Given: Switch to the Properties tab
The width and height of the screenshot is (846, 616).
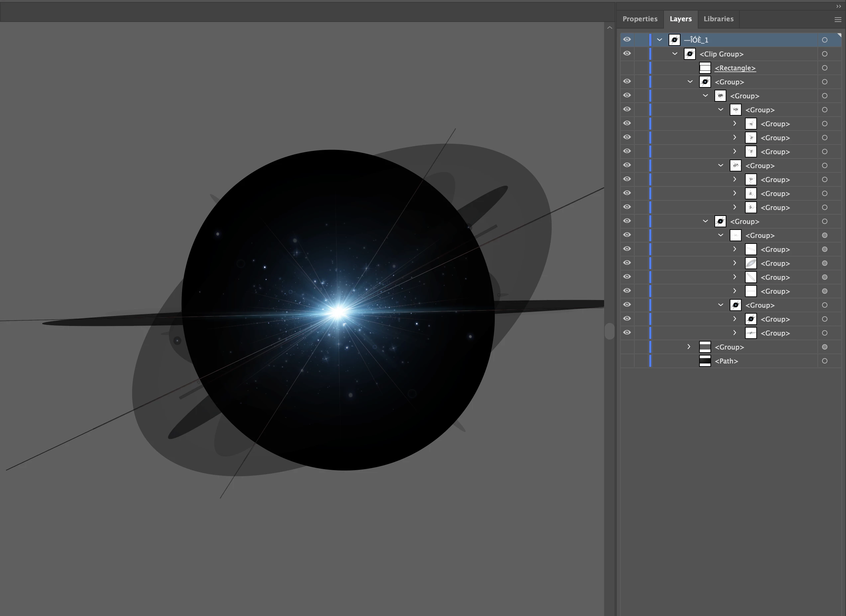Looking at the screenshot, I should (640, 19).
